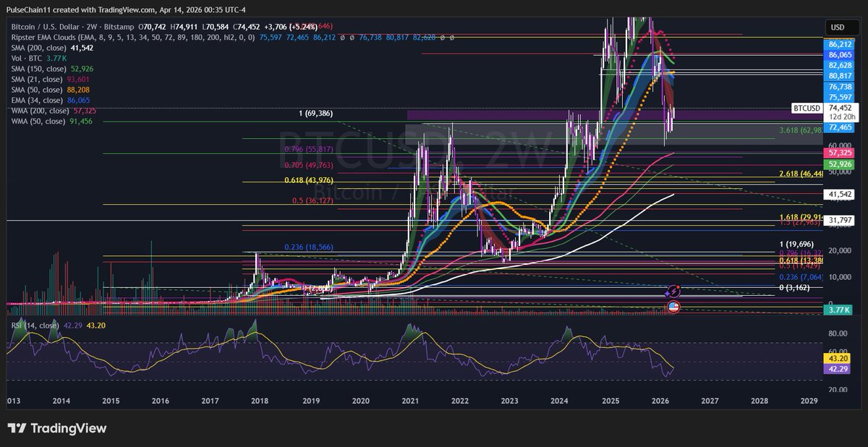Click the 82,628 price scale label
This screenshot has width=868, height=447.
(839, 65)
